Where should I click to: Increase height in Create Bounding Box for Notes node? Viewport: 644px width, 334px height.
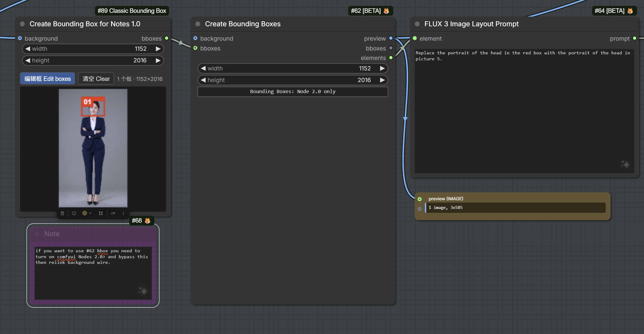[158, 60]
